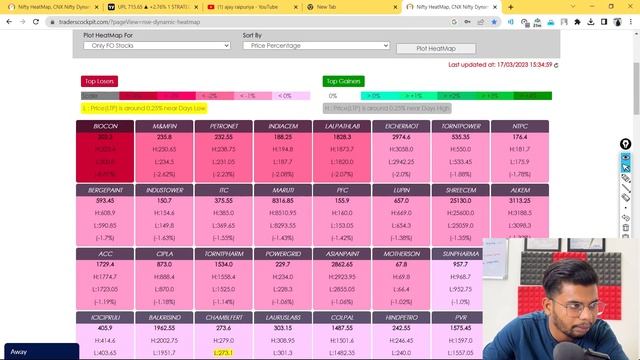The width and height of the screenshot is (640, 360).
Task: Select the eraser tool on the annotation toolbar
Action: pyautogui.click(x=625, y=198)
